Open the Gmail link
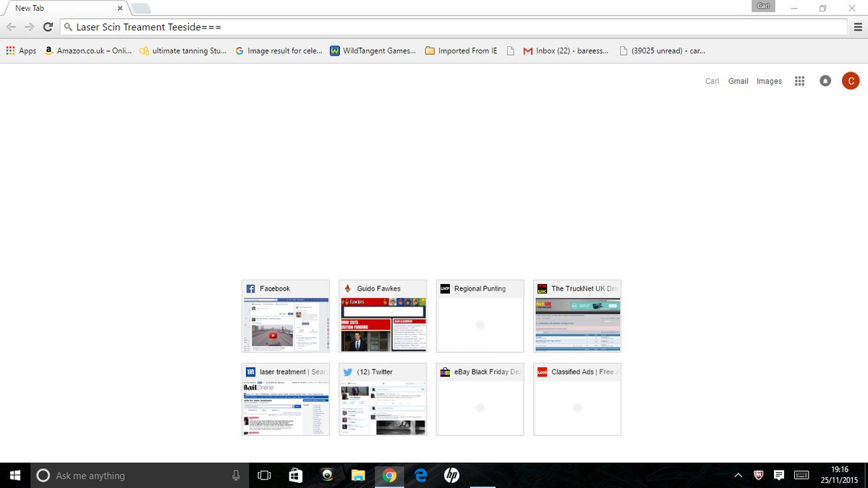Viewport: 868px width, 488px height. 738,81
